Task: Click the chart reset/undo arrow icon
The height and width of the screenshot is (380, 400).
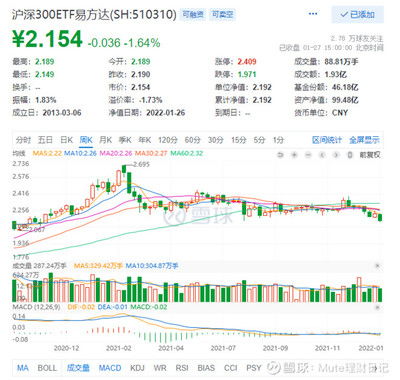Action: pos(280,155)
